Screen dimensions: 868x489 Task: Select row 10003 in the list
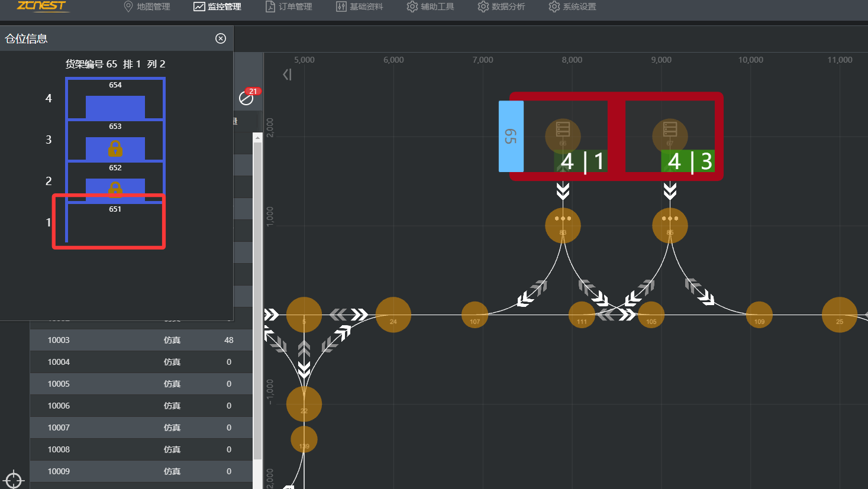[141, 340]
